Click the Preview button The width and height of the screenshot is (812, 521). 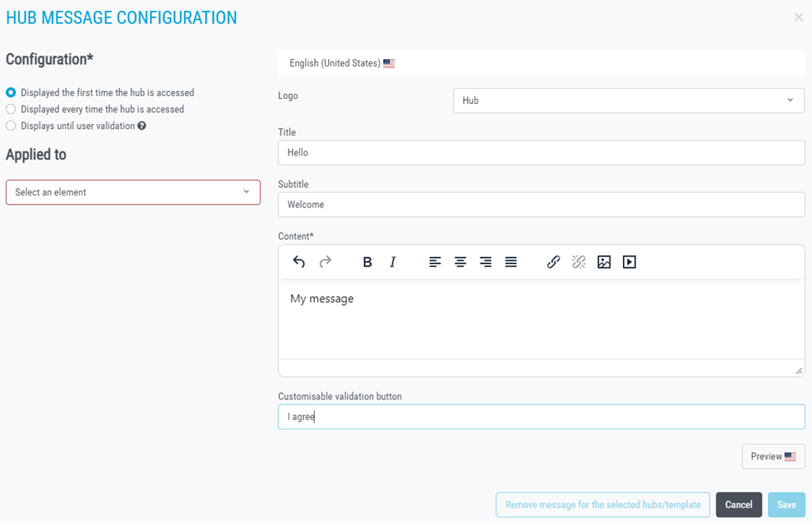pyautogui.click(x=773, y=456)
